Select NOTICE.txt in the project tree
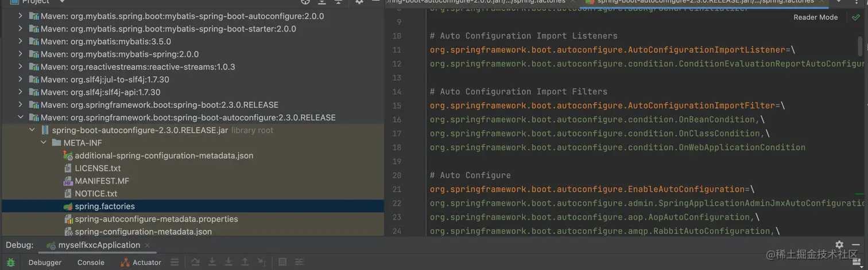 point(96,194)
